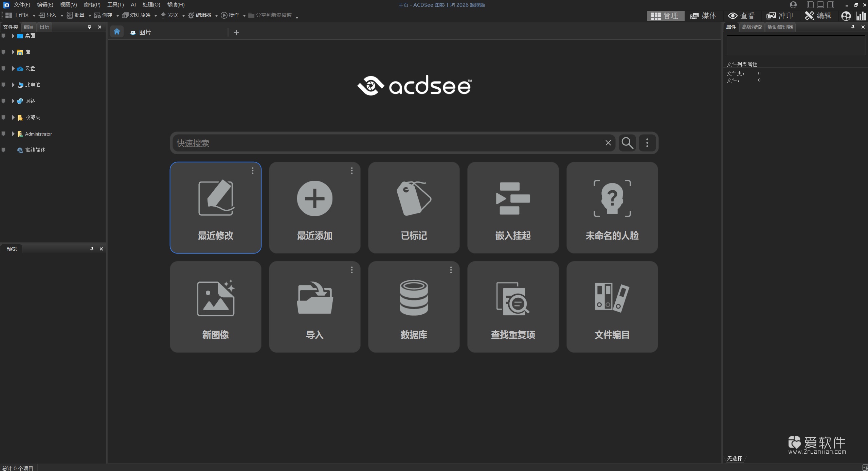Open the 导入 (Import) tool on the toolbar
The width and height of the screenshot is (868, 471).
49,15
